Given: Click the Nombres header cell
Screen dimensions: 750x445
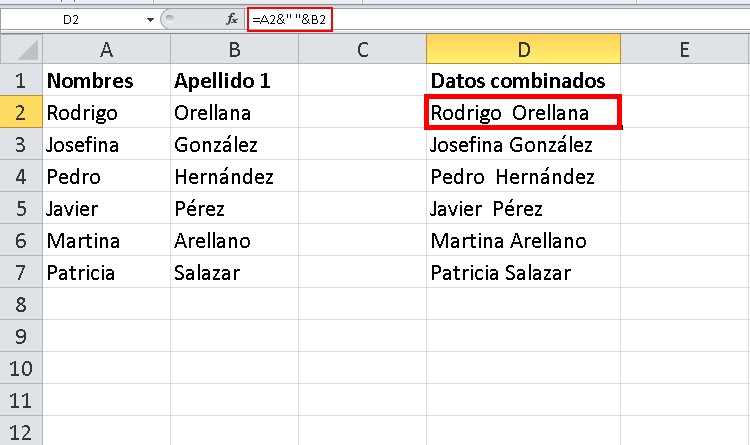Looking at the screenshot, I should 106,81.
